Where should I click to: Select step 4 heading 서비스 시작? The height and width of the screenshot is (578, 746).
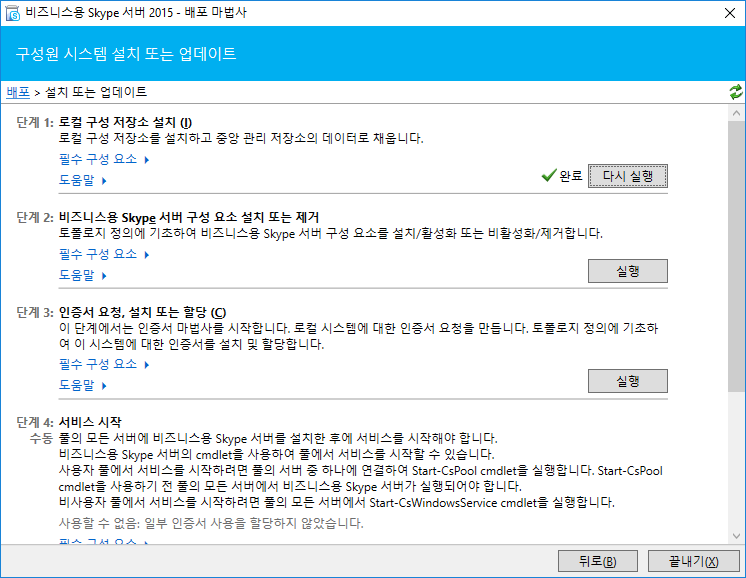click(x=90, y=422)
